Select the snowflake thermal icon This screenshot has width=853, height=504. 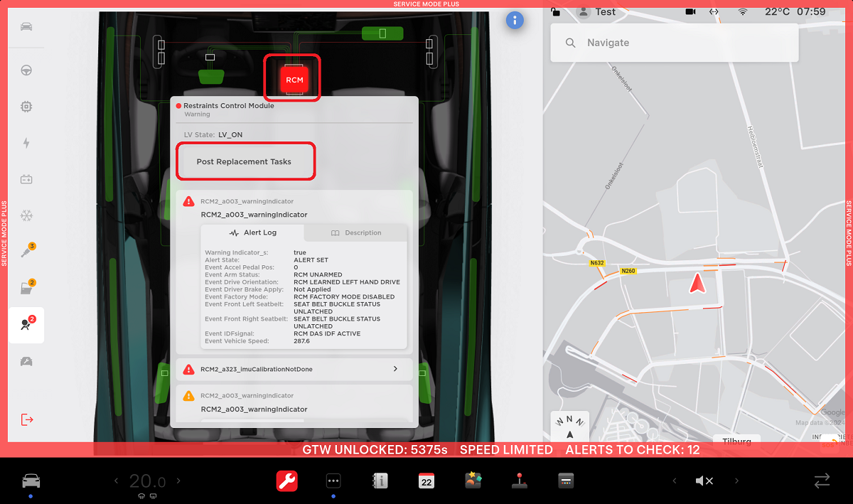(26, 215)
